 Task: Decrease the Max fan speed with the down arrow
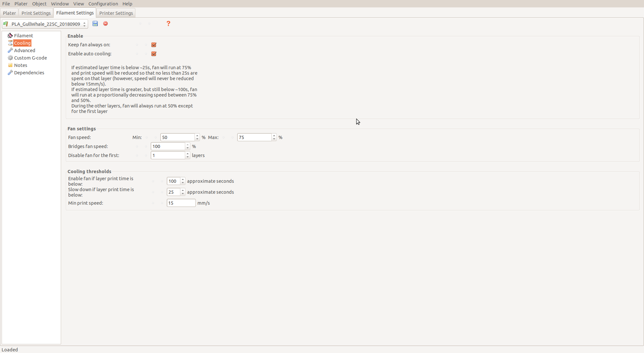[x=274, y=139]
